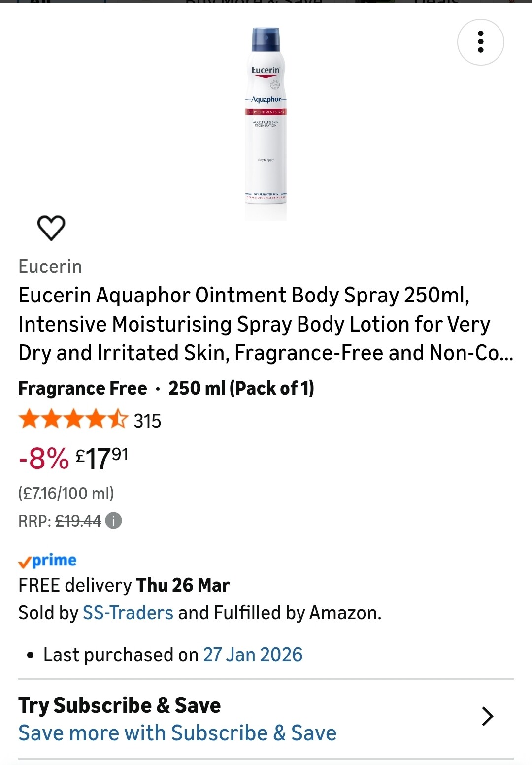532x765 pixels.
Task: Open the three-dot more options menu
Action: click(x=480, y=42)
